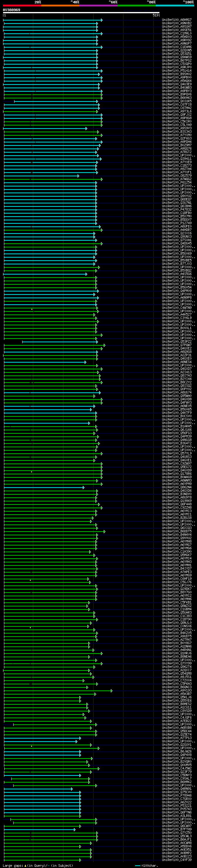This screenshot has height=868, width=197.
Task: Click the purple ~60% identity legend segment
Action: pos(99,6)
